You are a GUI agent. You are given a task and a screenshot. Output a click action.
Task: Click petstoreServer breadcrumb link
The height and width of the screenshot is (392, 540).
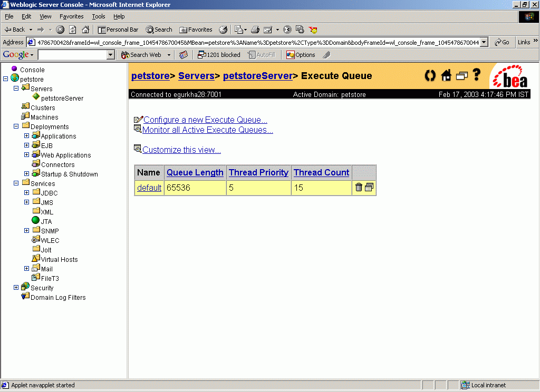[x=258, y=76]
